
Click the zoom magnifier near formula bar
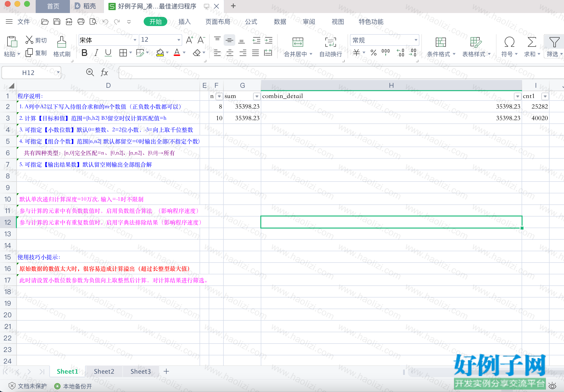90,73
